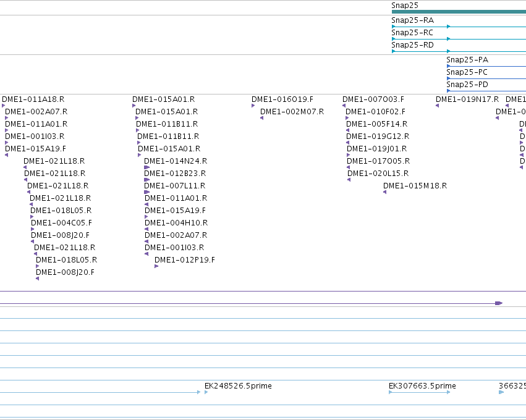526x420 pixels.
Task: Click the purple arrow glyph under DME1-002M07.R
Action: coord(261,118)
